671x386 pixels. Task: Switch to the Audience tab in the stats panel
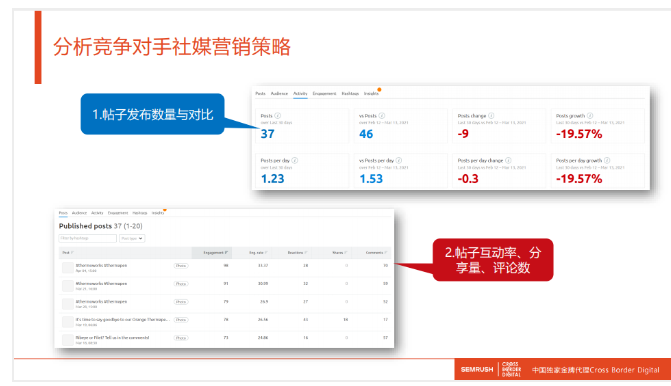[x=279, y=93]
